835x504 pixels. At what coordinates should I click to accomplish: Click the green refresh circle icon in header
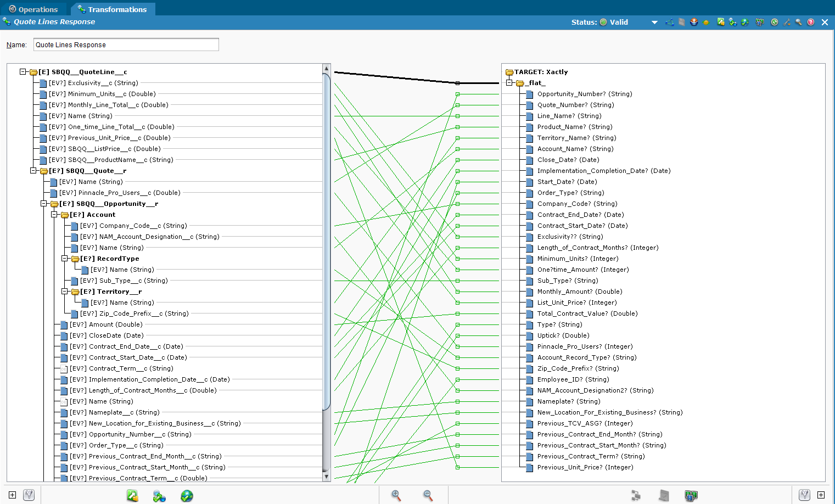pos(774,22)
